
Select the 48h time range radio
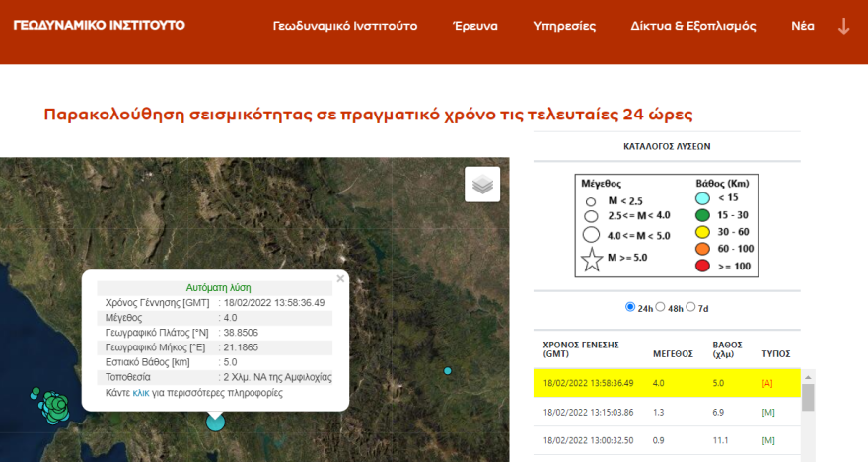(661, 307)
